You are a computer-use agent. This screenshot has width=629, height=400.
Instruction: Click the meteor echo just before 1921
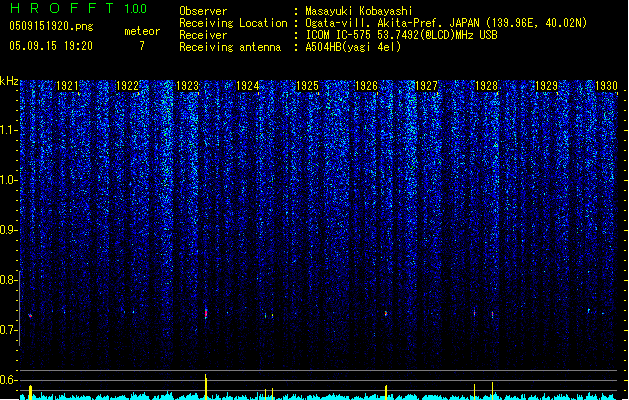tap(30, 316)
